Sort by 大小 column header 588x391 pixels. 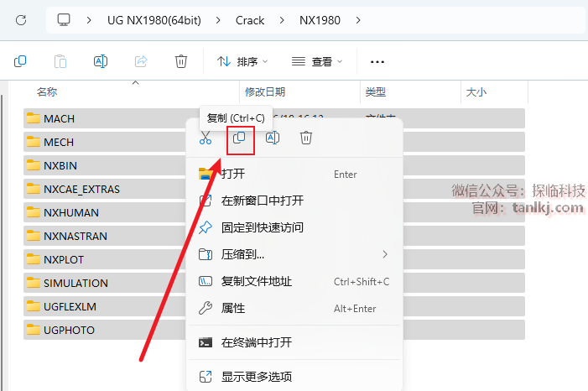[x=476, y=92]
